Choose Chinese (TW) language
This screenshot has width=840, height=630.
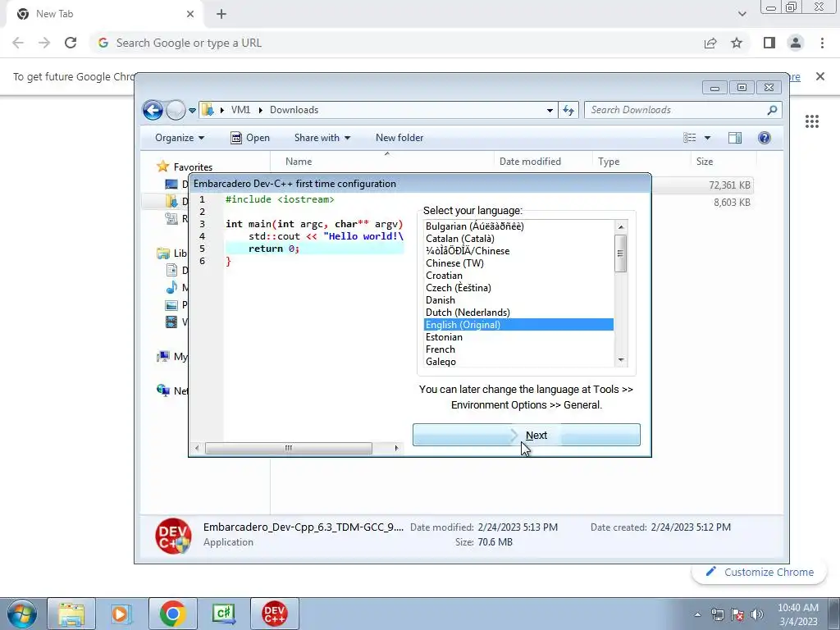tap(518, 263)
